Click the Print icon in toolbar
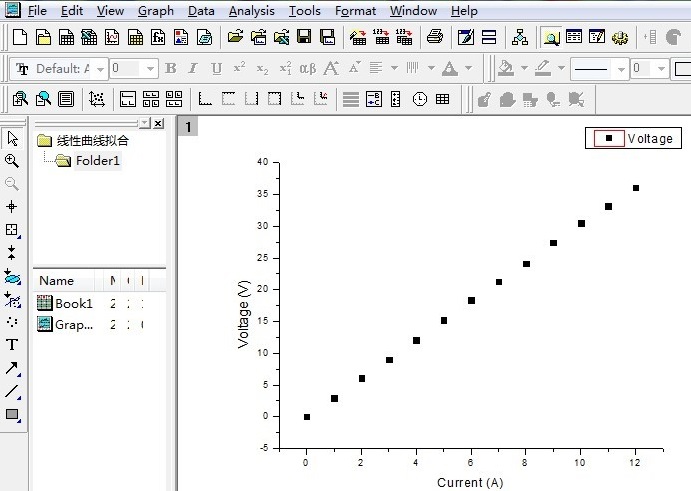Image resolution: width=691 pixels, height=491 pixels. (435, 37)
